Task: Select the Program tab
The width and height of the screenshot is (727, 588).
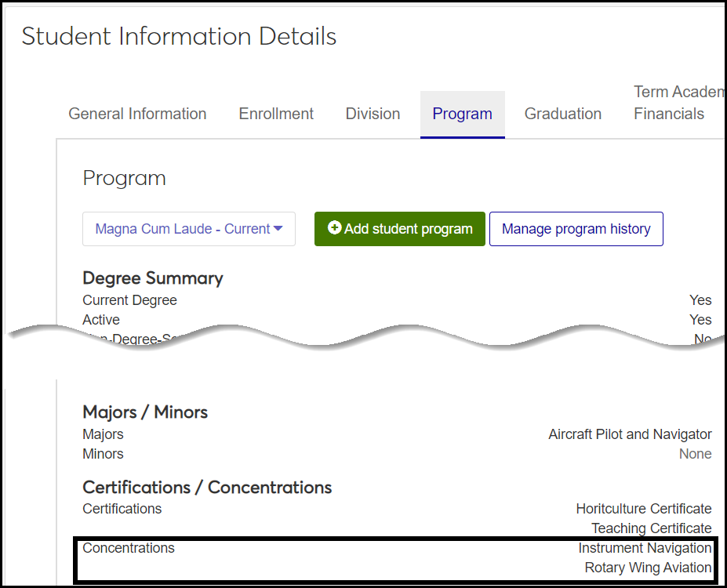Action: [x=462, y=114]
